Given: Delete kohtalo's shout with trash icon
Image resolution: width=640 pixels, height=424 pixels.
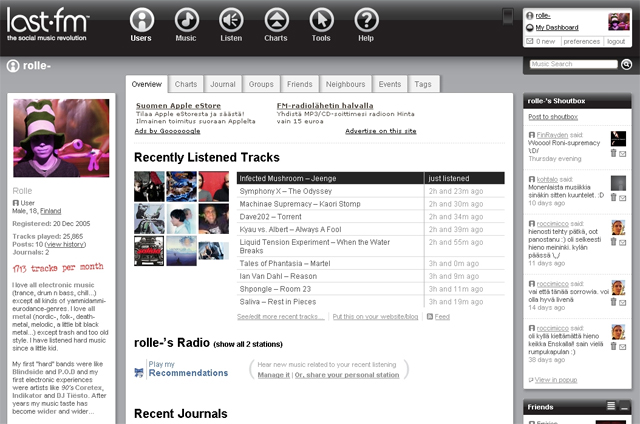Looking at the screenshot, I should tap(613, 197).
